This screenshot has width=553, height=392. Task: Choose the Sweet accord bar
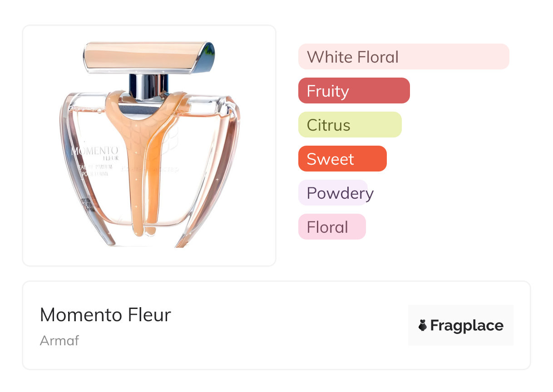[342, 159]
